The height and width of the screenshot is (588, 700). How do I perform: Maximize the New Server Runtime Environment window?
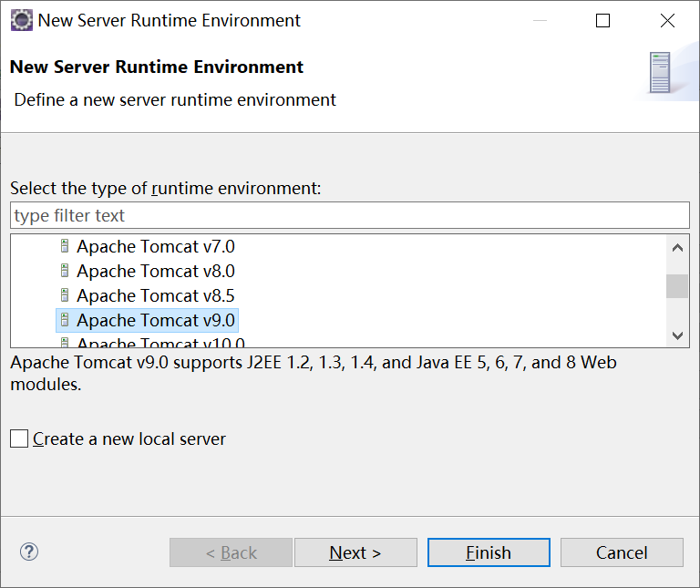(x=602, y=21)
